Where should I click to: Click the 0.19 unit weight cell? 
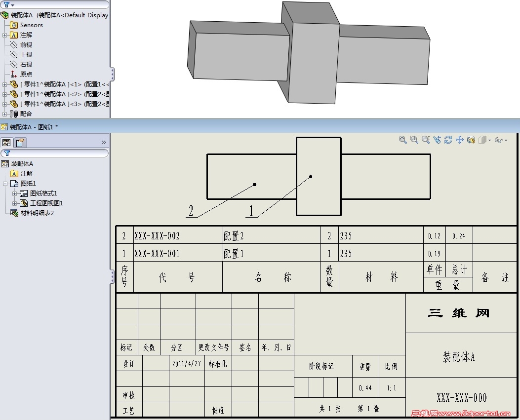click(x=434, y=254)
